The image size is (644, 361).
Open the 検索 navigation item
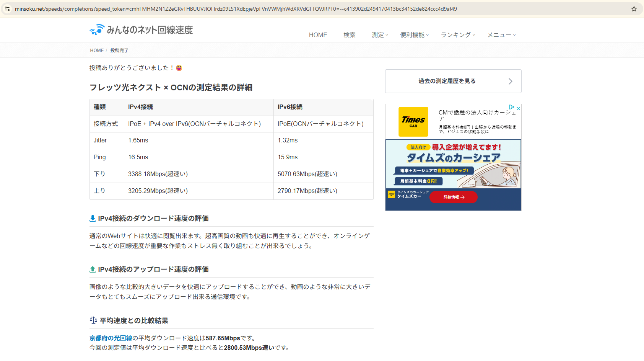349,35
